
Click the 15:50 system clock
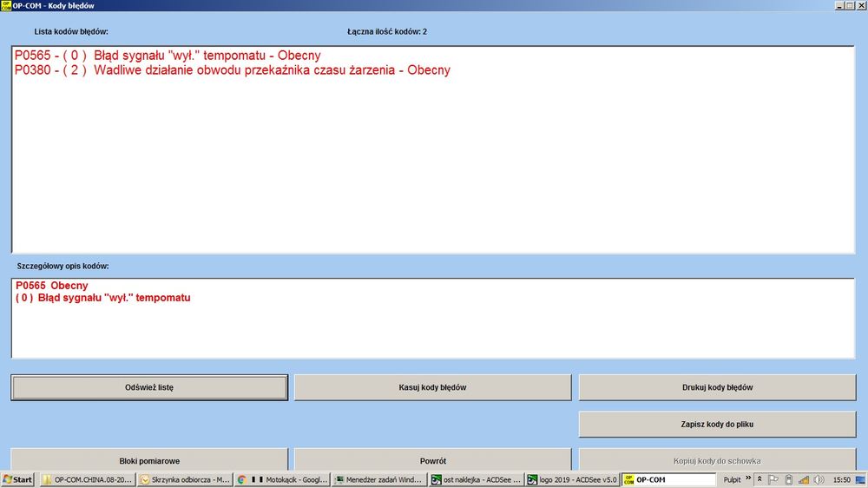pyautogui.click(x=841, y=479)
